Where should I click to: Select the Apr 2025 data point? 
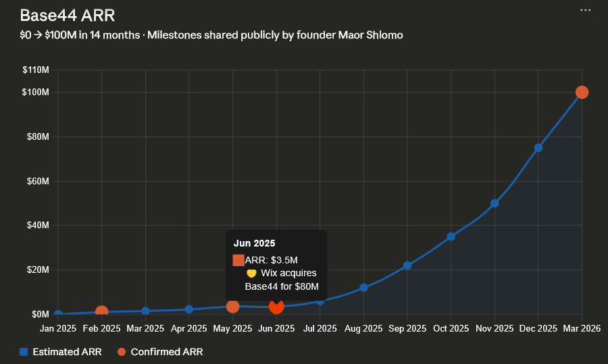pos(189,309)
